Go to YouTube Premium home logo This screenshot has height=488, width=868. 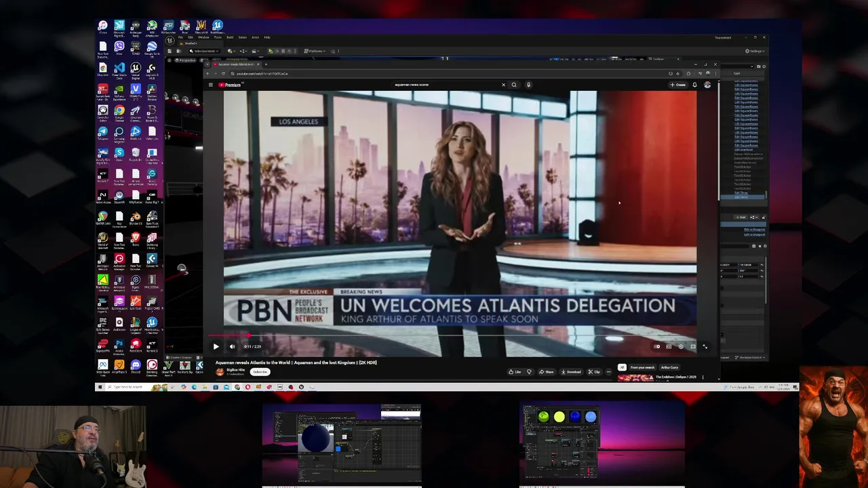tap(229, 85)
